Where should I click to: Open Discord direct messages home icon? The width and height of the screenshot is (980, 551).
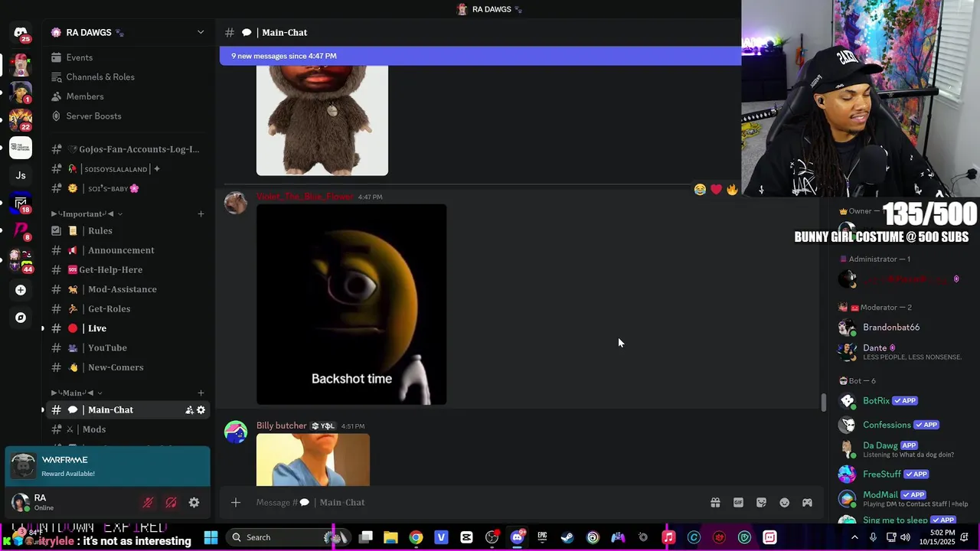pyautogui.click(x=21, y=33)
